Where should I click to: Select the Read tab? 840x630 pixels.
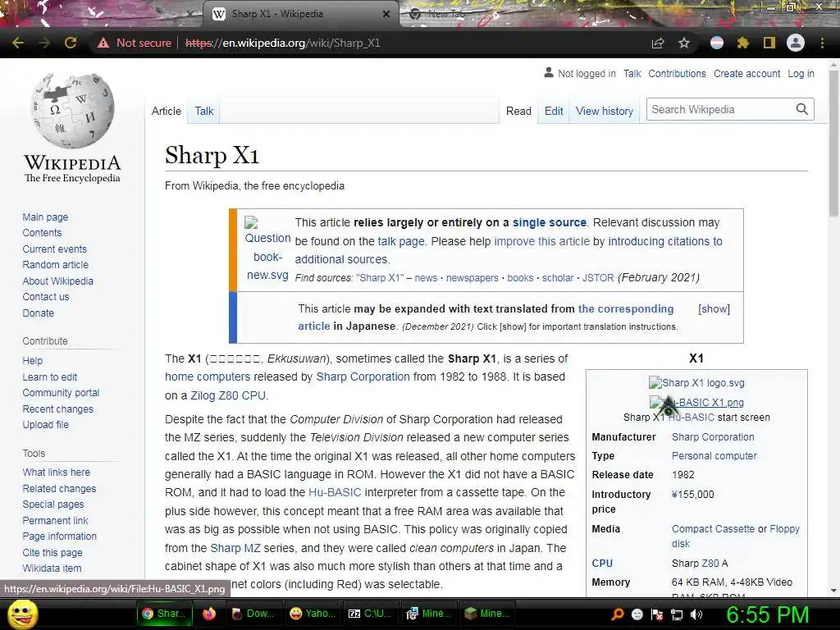(x=518, y=111)
